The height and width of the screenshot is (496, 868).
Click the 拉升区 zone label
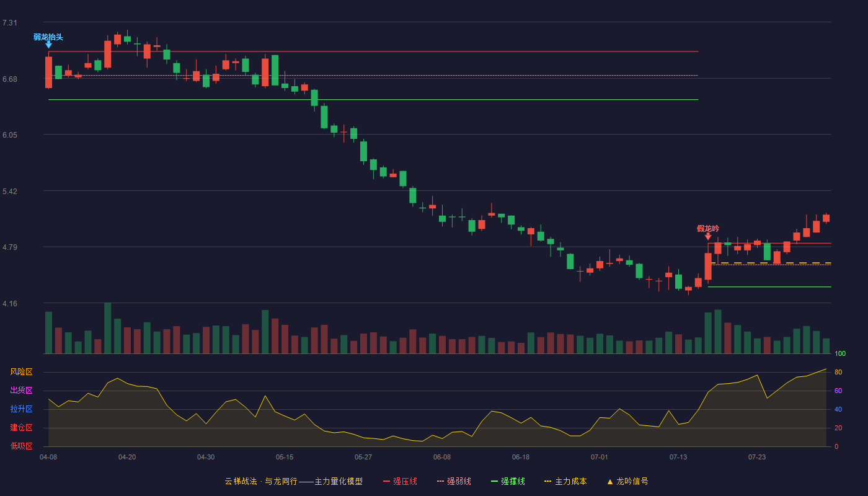[x=21, y=409]
